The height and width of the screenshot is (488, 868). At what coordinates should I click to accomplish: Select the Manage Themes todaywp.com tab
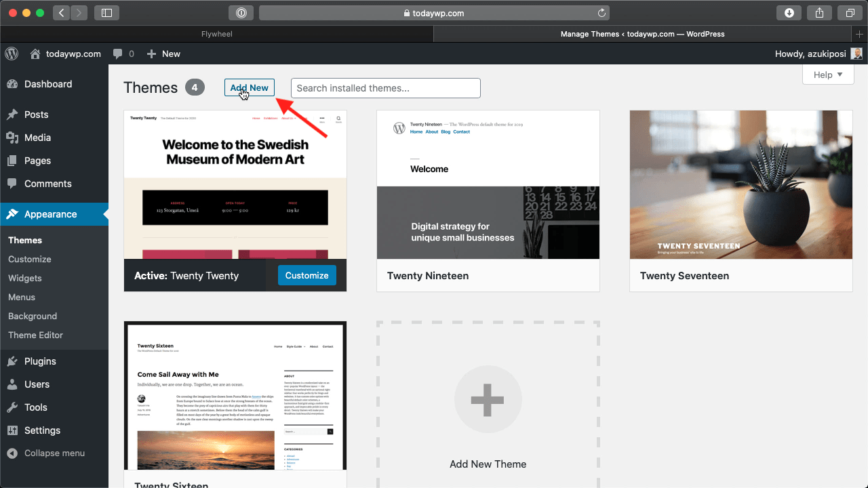coord(642,34)
